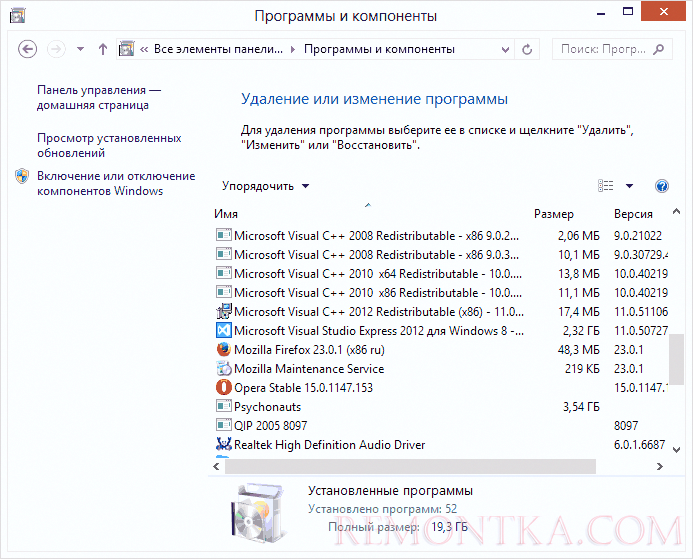The image size is (693, 559).
Task: Click Программы и компоненты breadcrumb segment
Action: pos(379,49)
